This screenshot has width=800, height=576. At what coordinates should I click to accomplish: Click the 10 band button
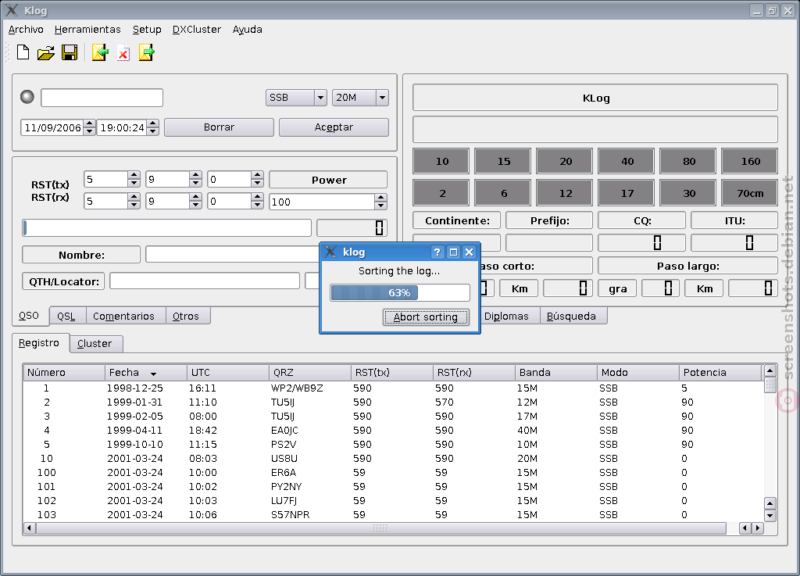point(441,161)
